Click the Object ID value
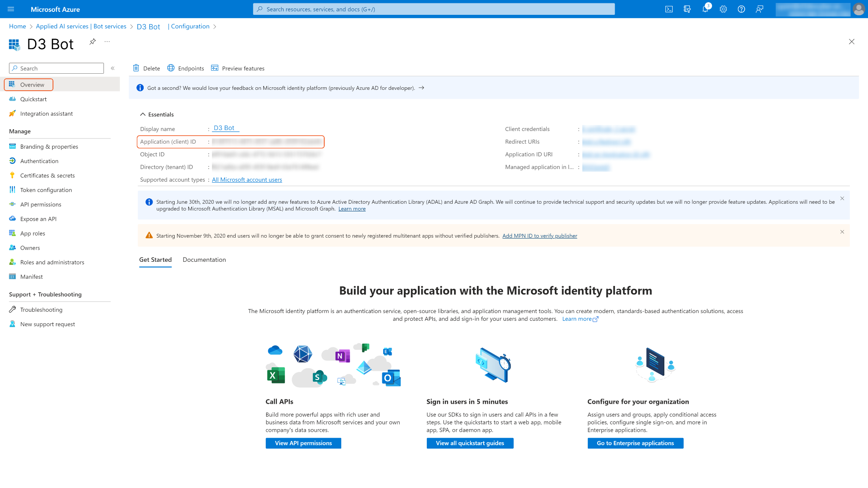This screenshot has width=868, height=488. click(267, 154)
